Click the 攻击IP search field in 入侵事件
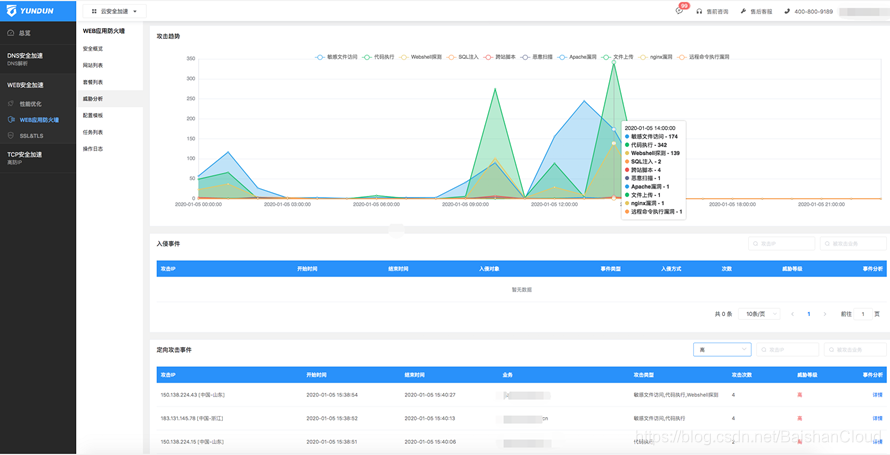Screen dimensions: 890x455 [782, 243]
